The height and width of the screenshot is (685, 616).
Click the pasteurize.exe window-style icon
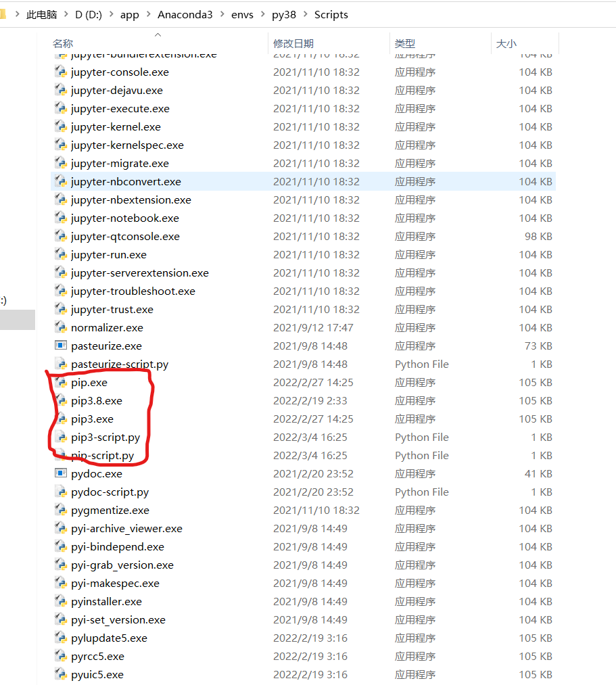61,346
